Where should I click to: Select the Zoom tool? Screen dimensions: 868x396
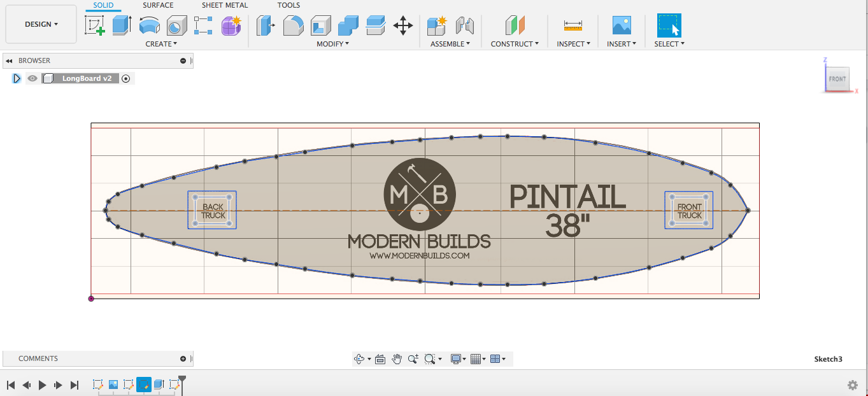[413, 359]
